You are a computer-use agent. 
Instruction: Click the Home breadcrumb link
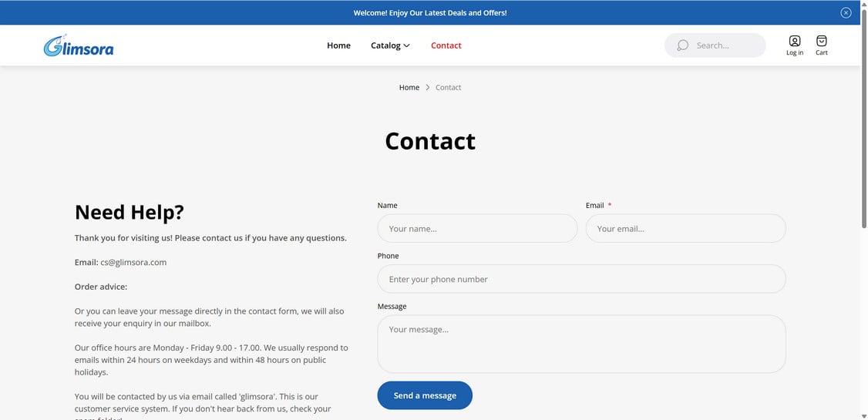coord(409,87)
